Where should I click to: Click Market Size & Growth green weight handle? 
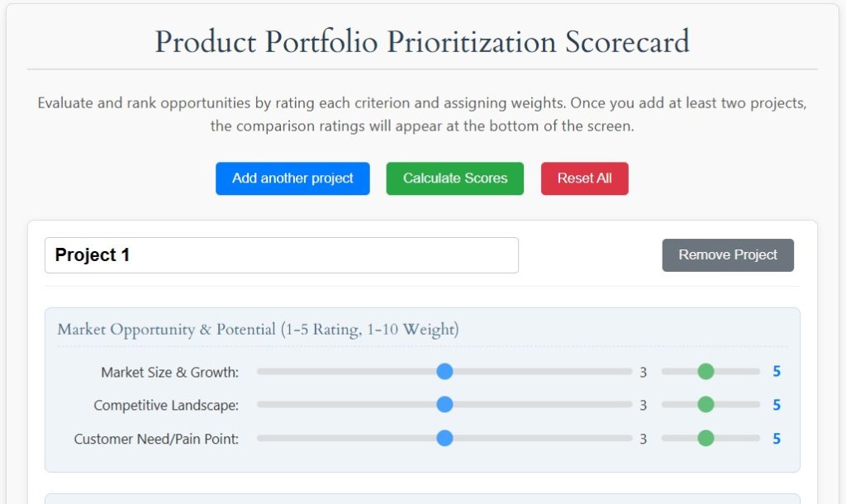tap(706, 372)
